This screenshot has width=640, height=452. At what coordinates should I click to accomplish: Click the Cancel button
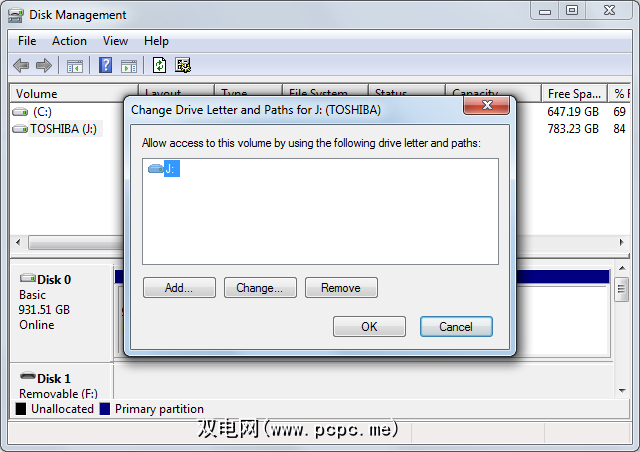click(x=456, y=327)
